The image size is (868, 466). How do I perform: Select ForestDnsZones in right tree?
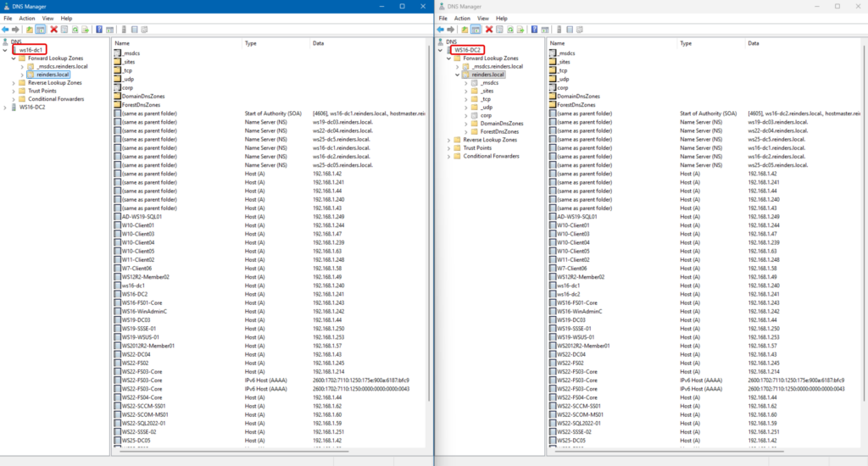(499, 131)
